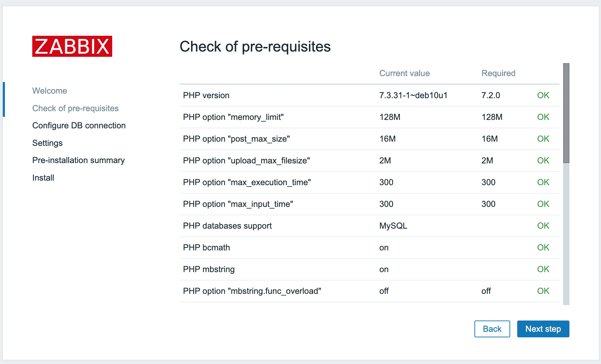Click PHP option "post_max_size" label
Viewport: 601px width, 364px height.
236,139
